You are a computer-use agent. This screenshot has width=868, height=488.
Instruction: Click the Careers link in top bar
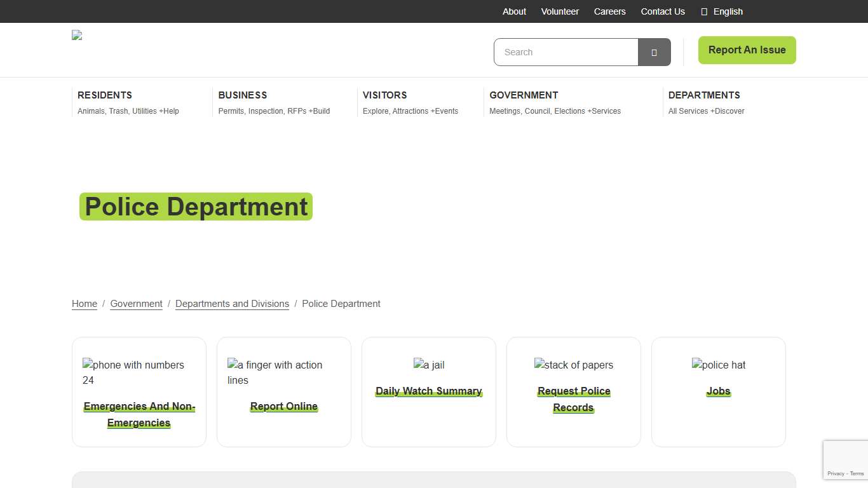pos(609,11)
